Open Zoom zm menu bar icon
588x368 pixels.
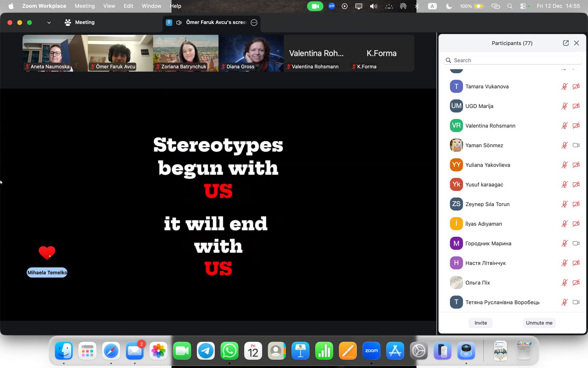tap(331, 6)
